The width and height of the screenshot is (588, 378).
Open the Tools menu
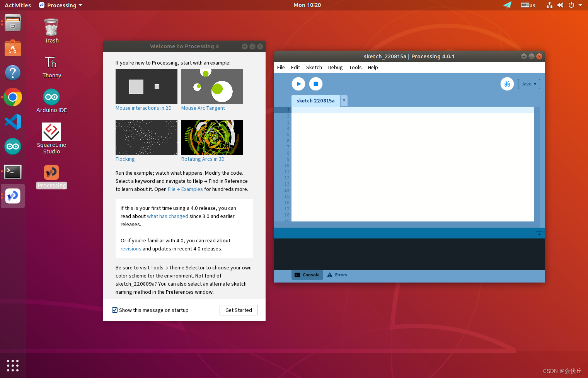tap(355, 67)
